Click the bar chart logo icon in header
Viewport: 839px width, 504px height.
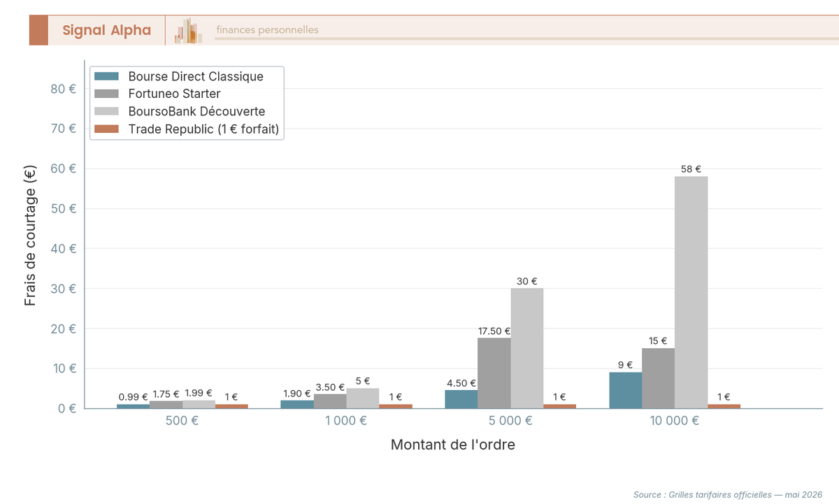(x=189, y=31)
